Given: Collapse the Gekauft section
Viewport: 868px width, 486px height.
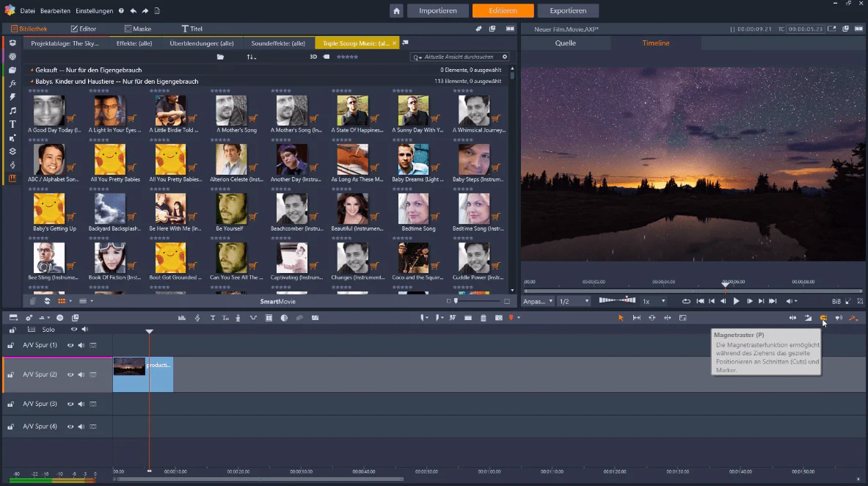Looking at the screenshot, I should click(x=32, y=70).
